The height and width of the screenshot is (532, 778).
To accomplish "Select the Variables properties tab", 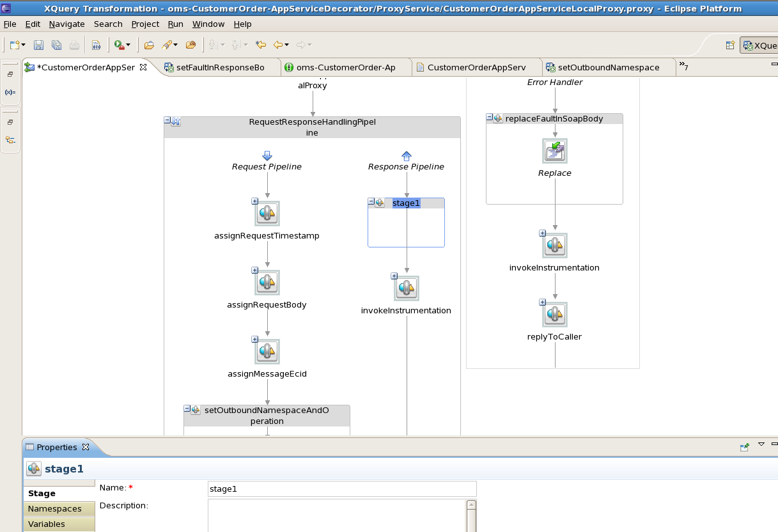I will [x=59, y=524].
